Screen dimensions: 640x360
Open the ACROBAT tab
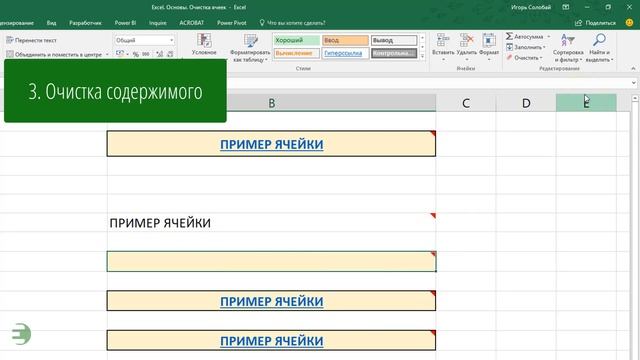coord(191,23)
